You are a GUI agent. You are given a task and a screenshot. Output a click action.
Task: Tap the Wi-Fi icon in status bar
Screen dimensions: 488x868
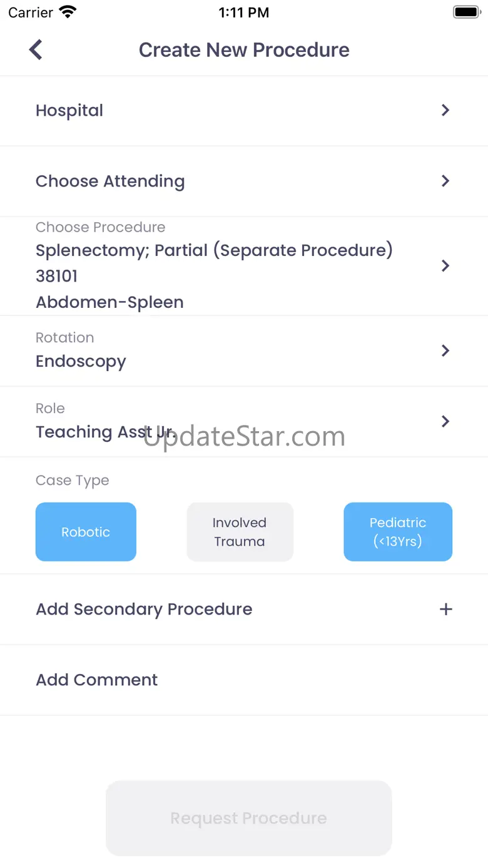click(68, 12)
